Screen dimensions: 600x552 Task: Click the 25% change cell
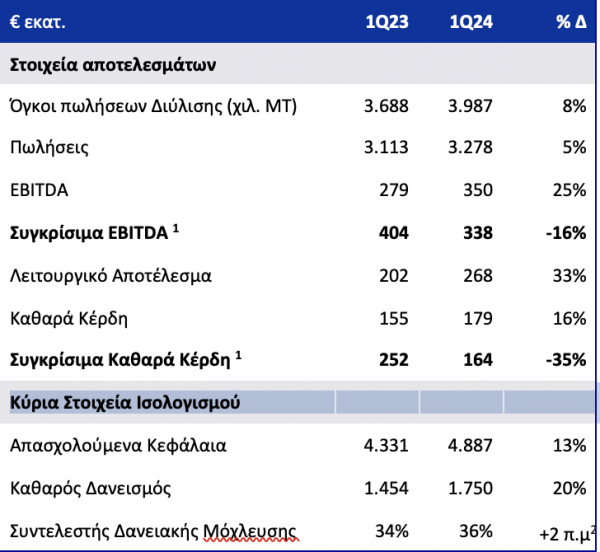570,190
